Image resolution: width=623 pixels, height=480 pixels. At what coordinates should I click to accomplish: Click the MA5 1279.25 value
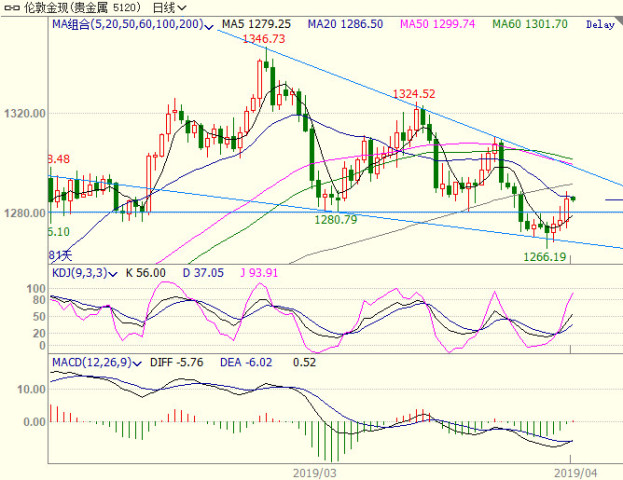[256, 24]
